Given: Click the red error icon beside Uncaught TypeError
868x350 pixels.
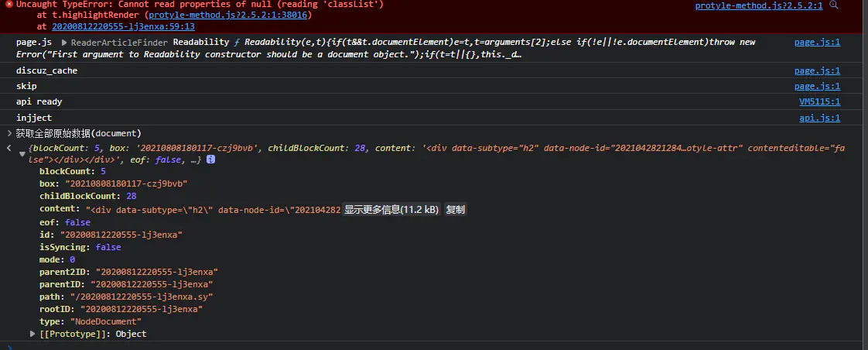Looking at the screenshot, I should pos(9,5).
